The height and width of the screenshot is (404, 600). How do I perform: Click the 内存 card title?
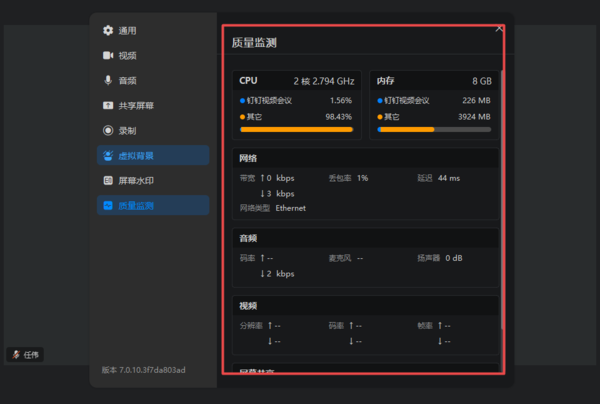(x=385, y=81)
